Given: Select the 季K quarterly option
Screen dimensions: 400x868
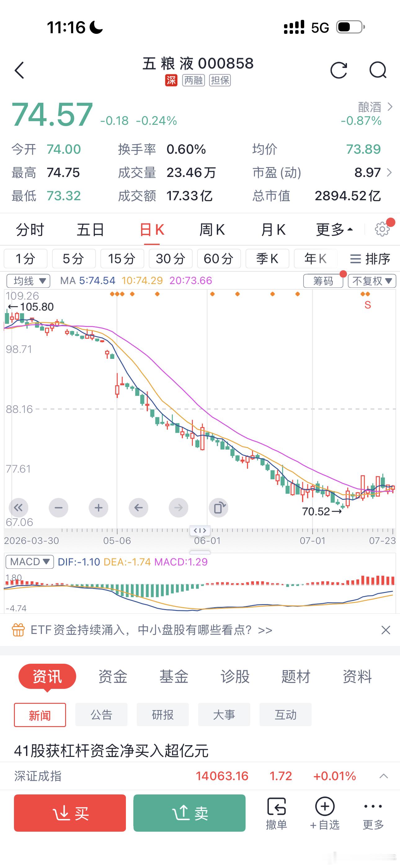Looking at the screenshot, I should click(x=267, y=259).
